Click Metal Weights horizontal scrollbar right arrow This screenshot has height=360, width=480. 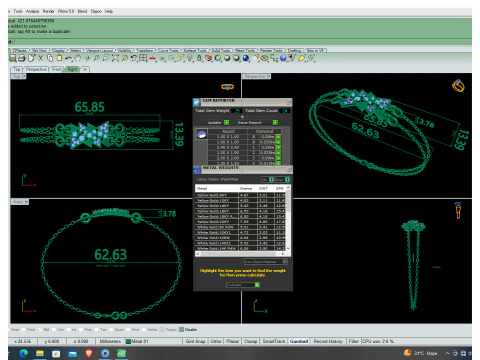point(283,254)
